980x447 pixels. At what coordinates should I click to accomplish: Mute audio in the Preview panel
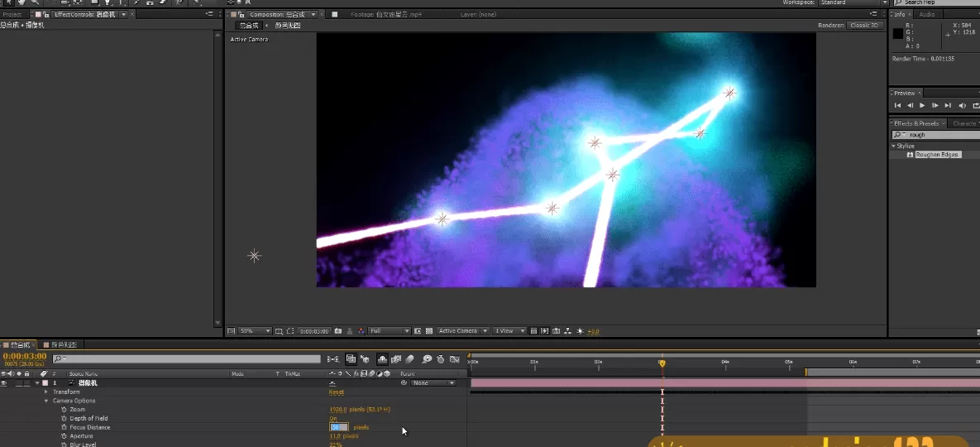(962, 106)
